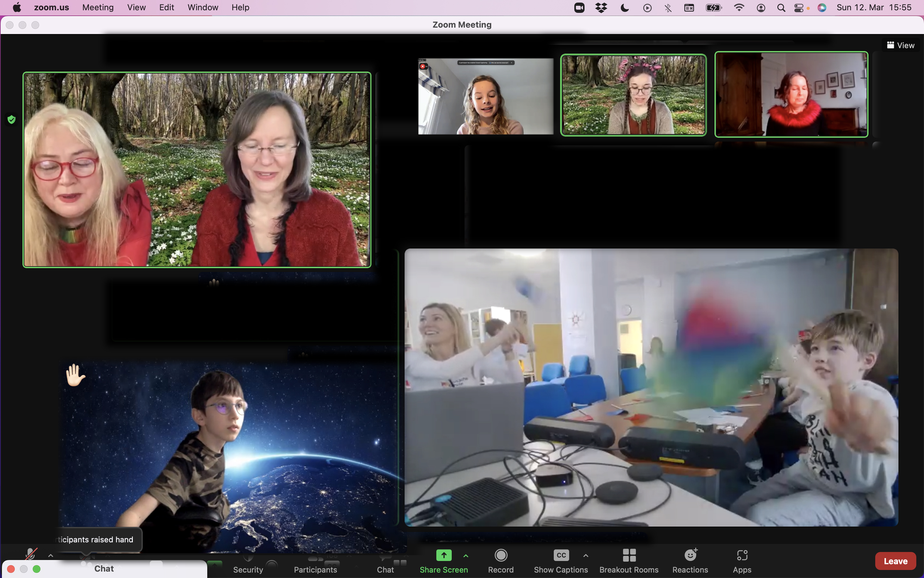Viewport: 924px width, 578px height.
Task: Open Breakout Rooms
Action: (629, 561)
